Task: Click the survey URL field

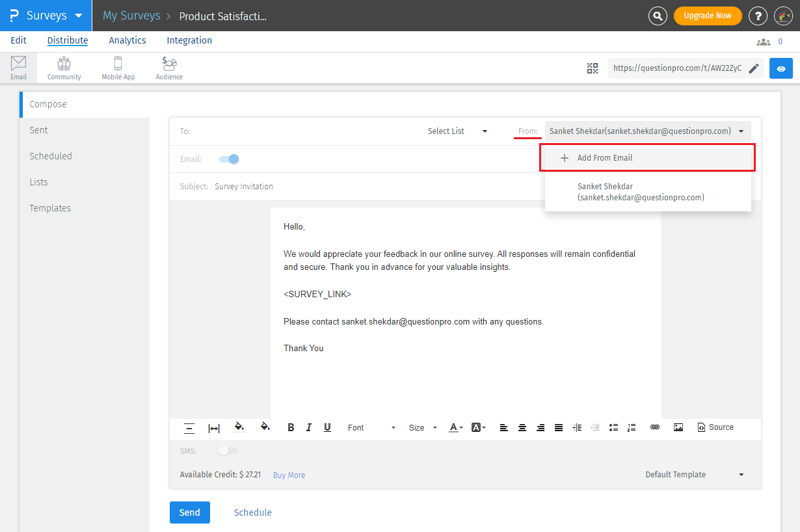Action: (x=678, y=68)
